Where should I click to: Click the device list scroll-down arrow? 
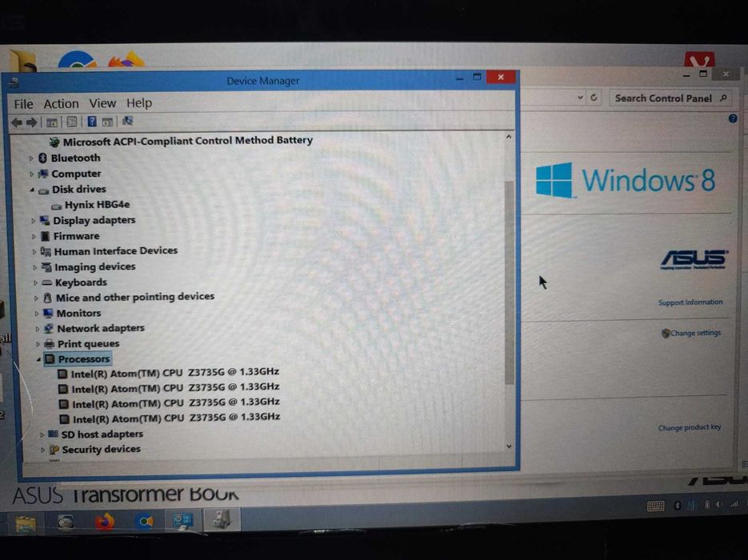point(509,446)
